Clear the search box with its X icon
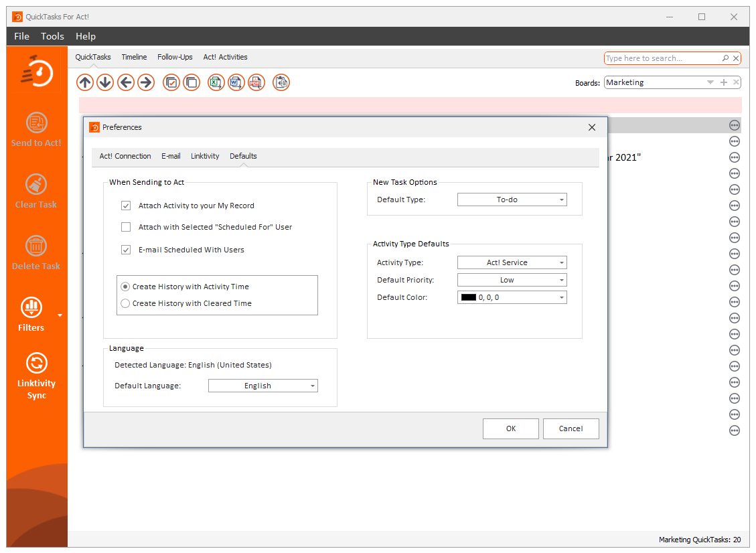 point(736,58)
